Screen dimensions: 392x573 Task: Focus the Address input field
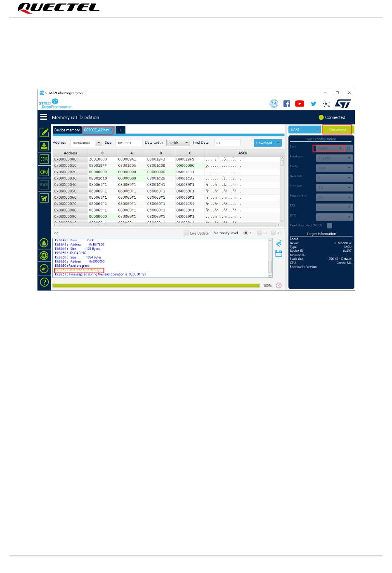pyautogui.click(x=83, y=143)
